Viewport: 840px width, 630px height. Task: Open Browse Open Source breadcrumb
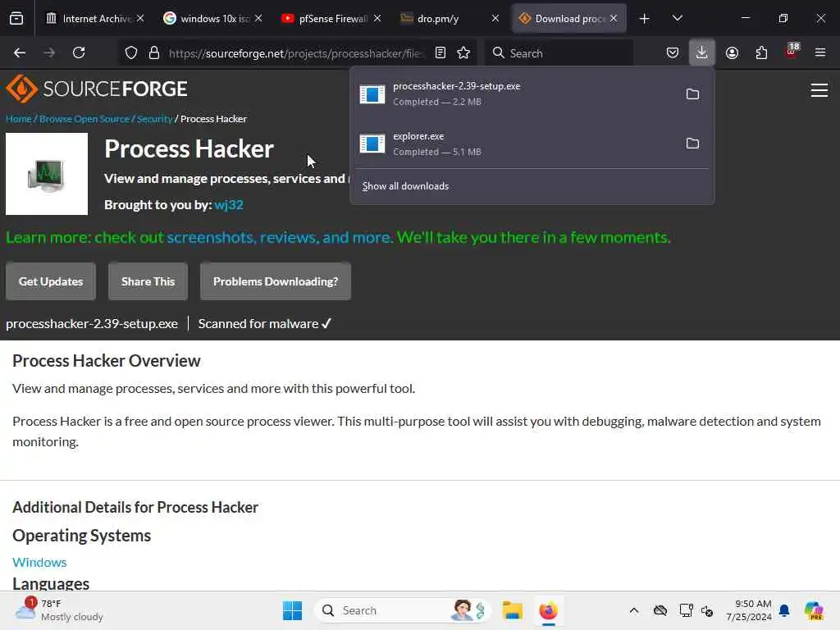pyautogui.click(x=84, y=119)
